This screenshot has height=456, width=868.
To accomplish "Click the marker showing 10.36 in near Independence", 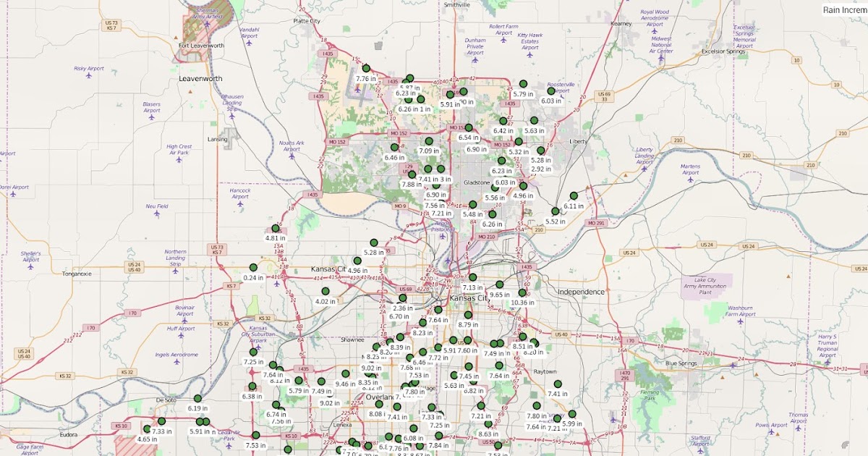I will point(522,293).
